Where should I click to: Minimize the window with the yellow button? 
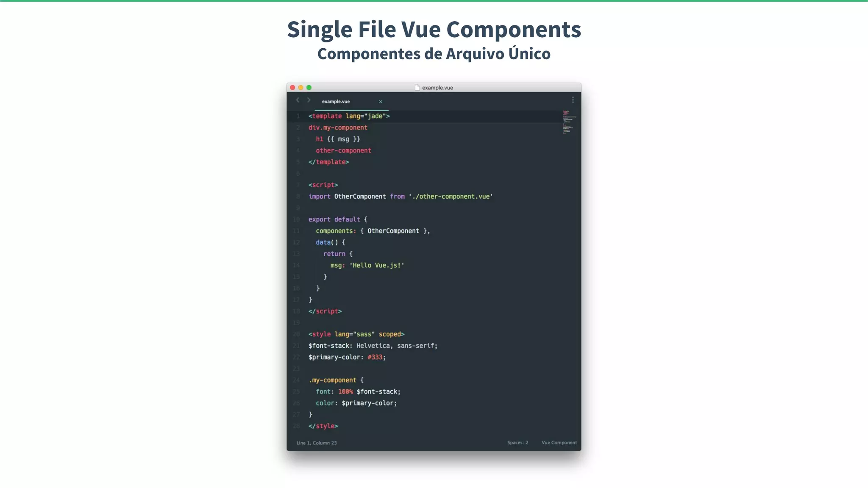tap(301, 88)
